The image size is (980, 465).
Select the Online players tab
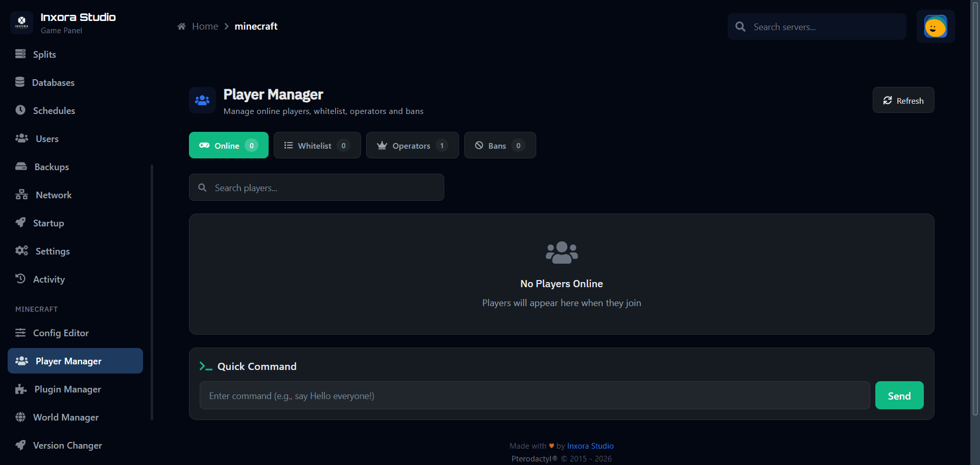pyautogui.click(x=228, y=145)
